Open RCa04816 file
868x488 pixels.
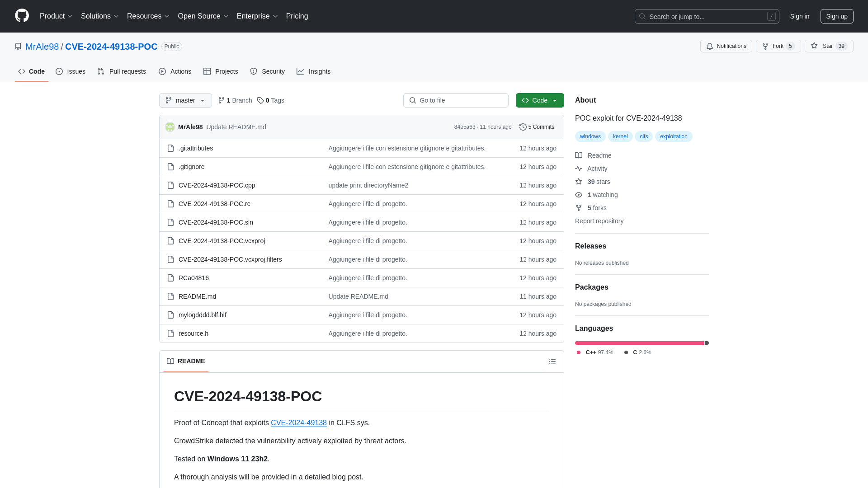pyautogui.click(x=193, y=278)
